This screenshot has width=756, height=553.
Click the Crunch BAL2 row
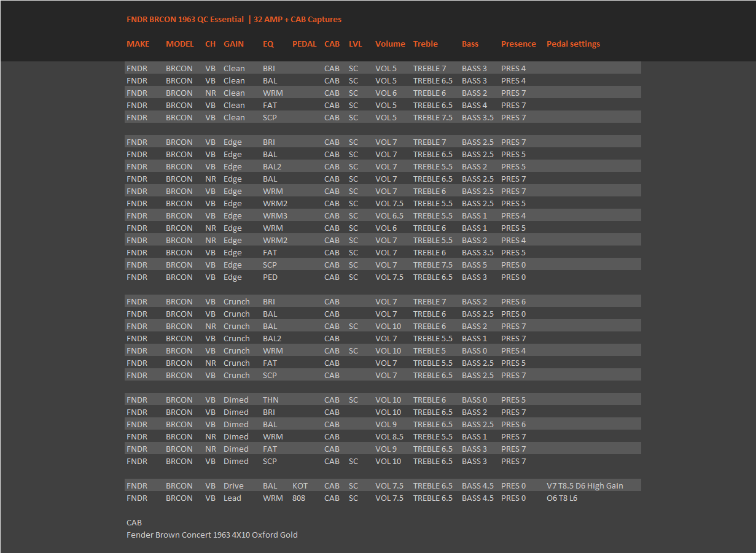[383, 338]
